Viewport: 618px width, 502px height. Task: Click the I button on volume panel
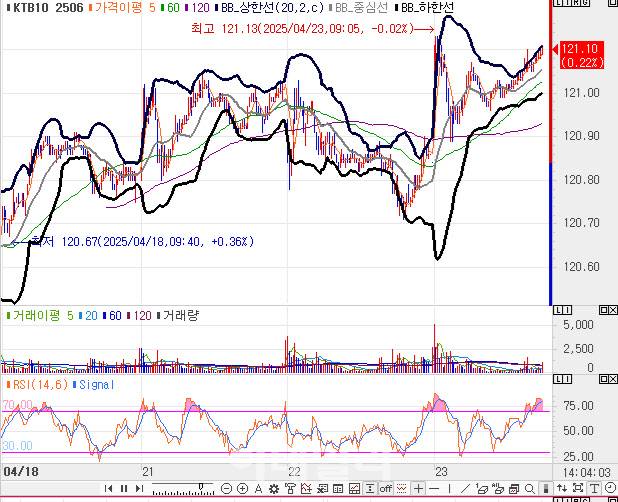click(567, 310)
